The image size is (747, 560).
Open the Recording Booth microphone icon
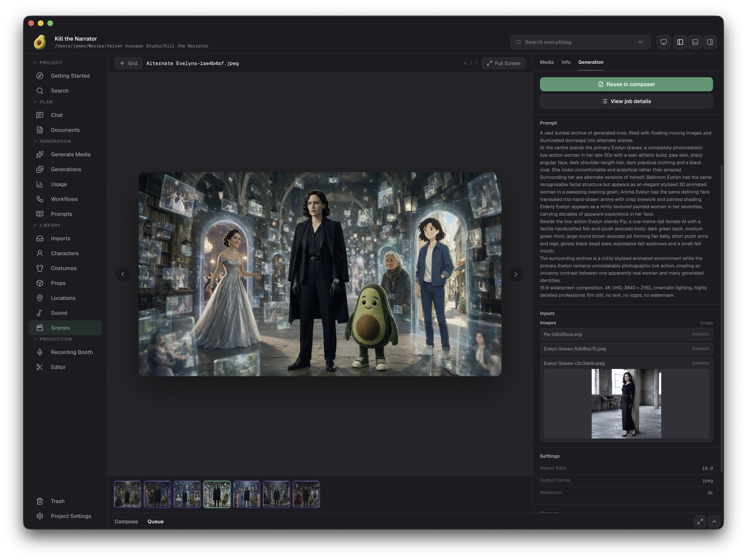[40, 352]
